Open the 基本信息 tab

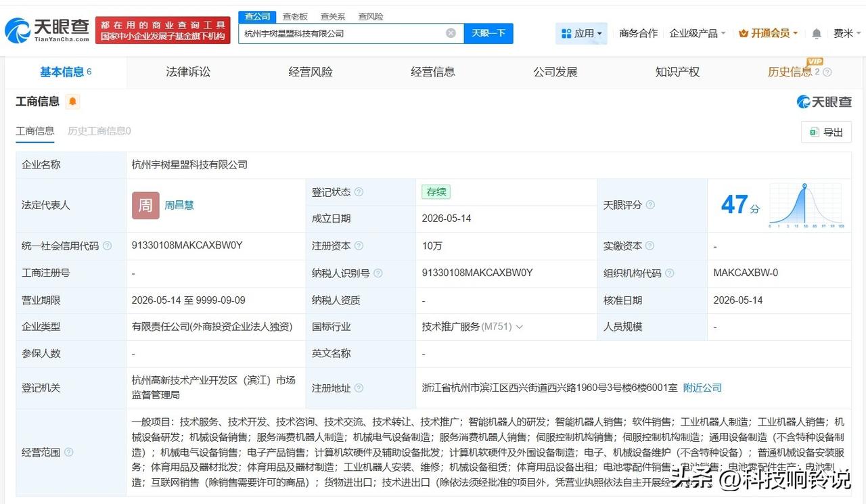coord(66,72)
